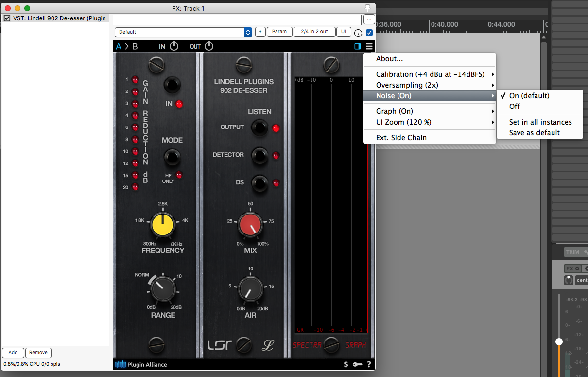This screenshot has width=588, height=377.
Task: Click the Spectra/Graph screw switch
Action: pyautogui.click(x=331, y=345)
